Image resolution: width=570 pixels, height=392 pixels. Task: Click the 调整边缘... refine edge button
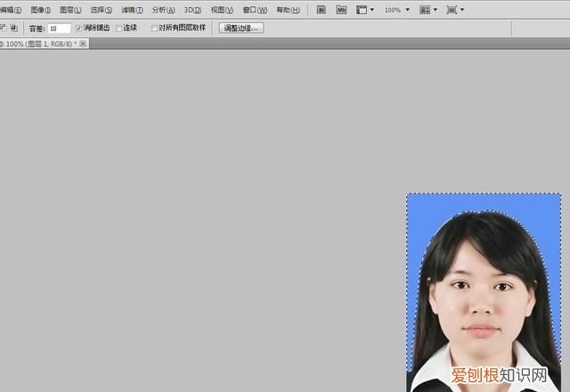click(x=241, y=28)
